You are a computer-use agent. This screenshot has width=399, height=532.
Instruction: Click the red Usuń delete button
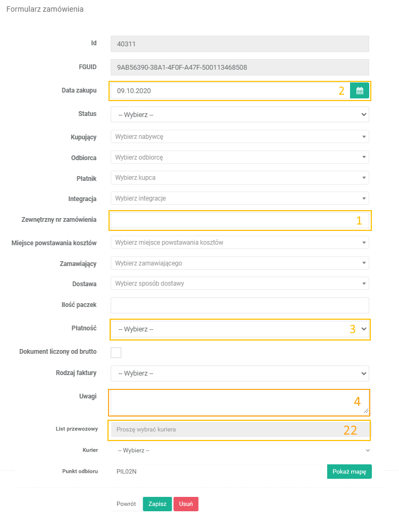(186, 504)
